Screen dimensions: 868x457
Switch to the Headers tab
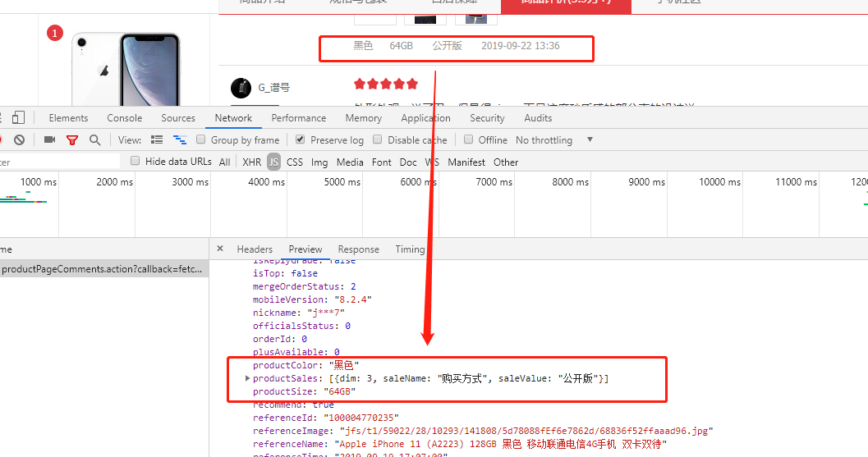coord(255,249)
